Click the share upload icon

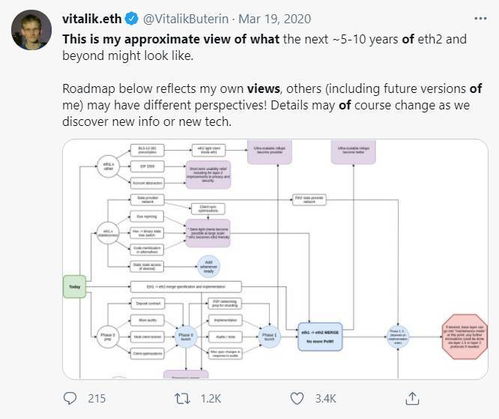tap(412, 398)
